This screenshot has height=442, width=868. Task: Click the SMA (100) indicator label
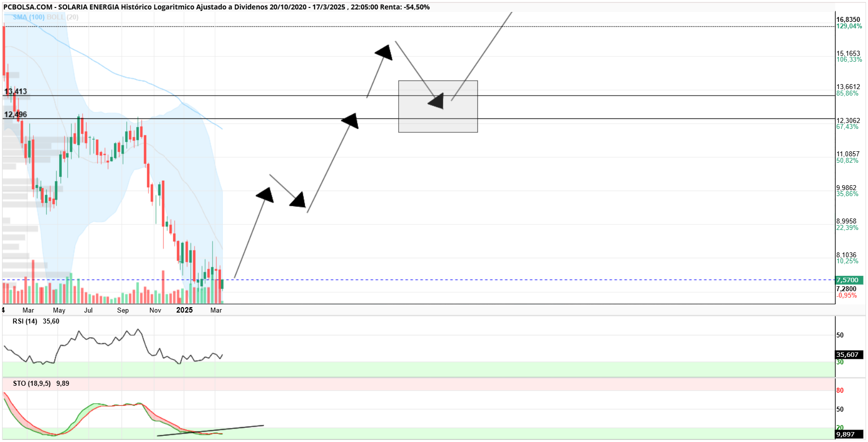[x=29, y=17]
